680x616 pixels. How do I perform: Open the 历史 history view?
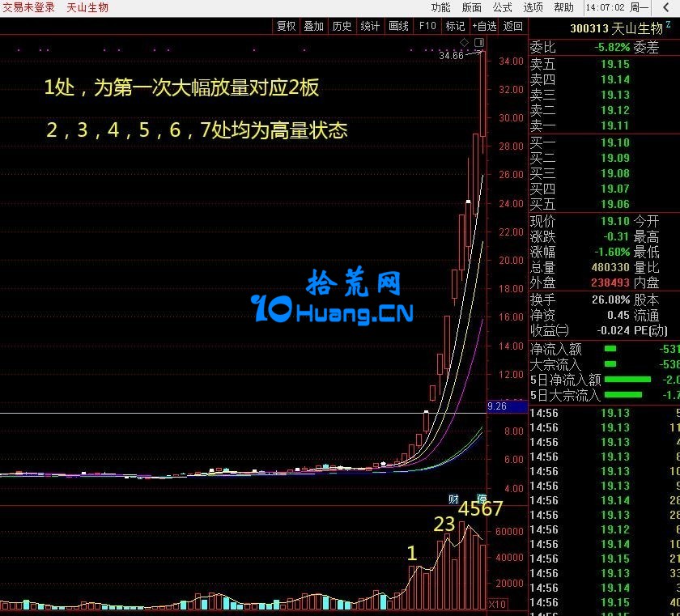tap(342, 27)
